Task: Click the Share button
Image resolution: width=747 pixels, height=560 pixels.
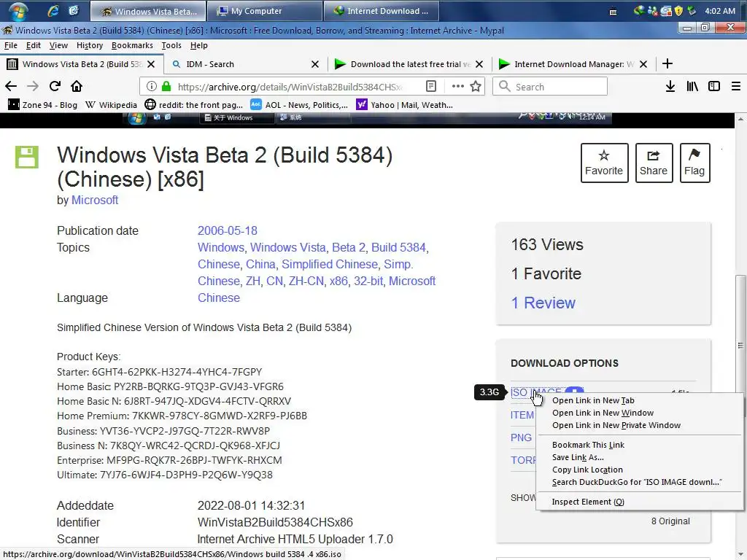Action: [x=654, y=163]
